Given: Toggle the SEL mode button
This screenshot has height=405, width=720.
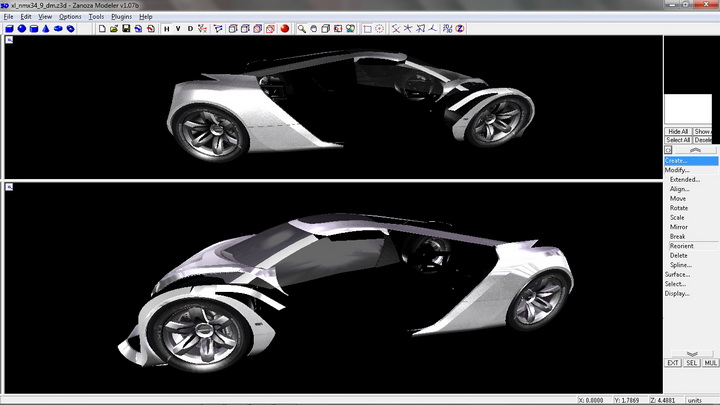Looking at the screenshot, I should tap(691, 362).
